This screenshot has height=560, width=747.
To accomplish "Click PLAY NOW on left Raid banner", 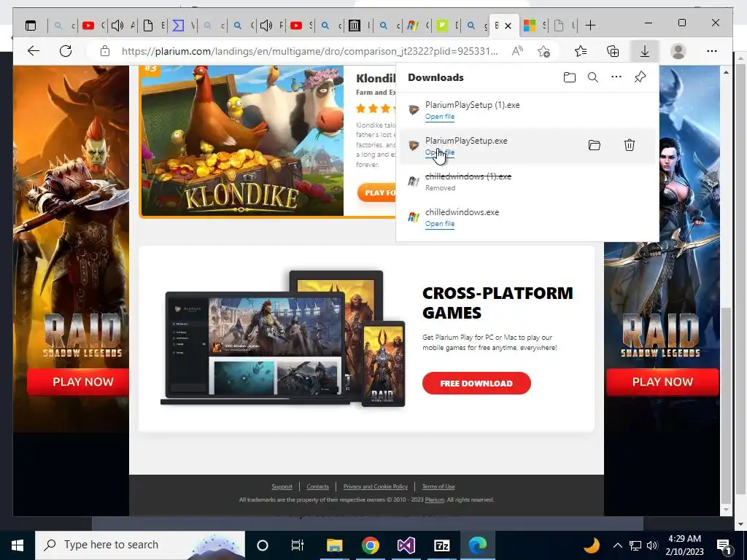I will (79, 382).
